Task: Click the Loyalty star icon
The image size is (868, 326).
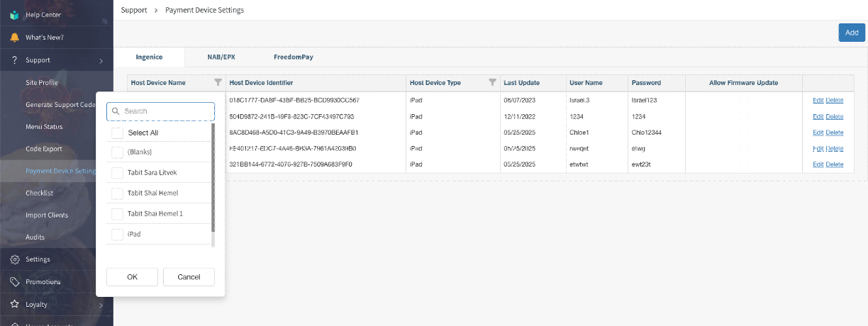Action: (x=14, y=305)
